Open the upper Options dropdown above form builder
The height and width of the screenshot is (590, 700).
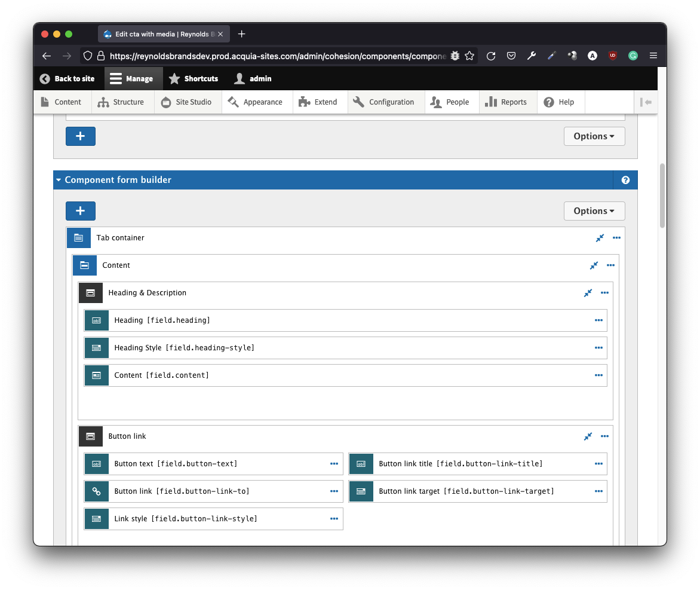(x=594, y=136)
